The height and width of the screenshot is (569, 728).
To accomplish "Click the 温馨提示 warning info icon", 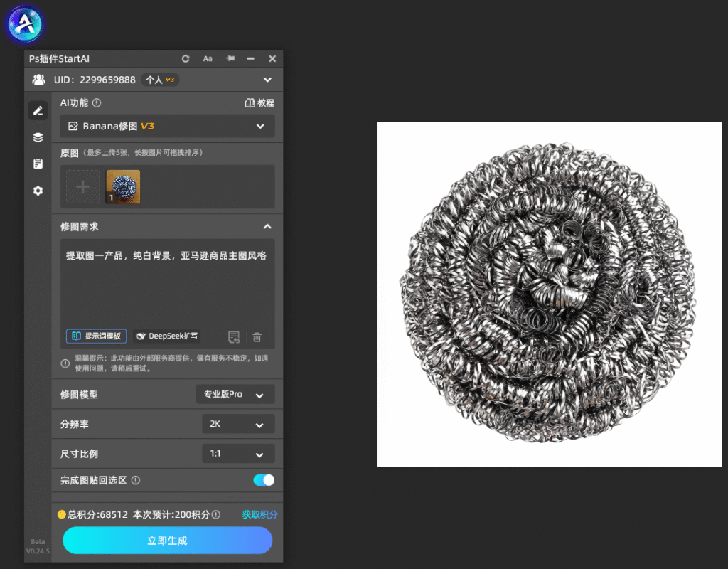I will [65, 363].
